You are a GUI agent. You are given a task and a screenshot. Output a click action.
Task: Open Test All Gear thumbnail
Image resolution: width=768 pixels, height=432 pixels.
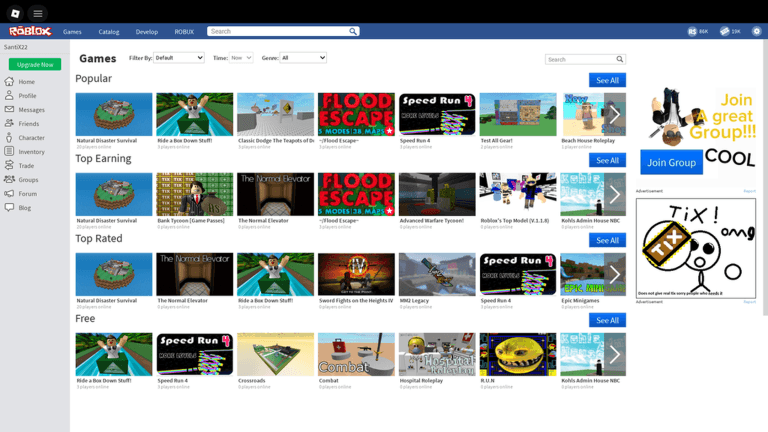pyautogui.click(x=518, y=114)
